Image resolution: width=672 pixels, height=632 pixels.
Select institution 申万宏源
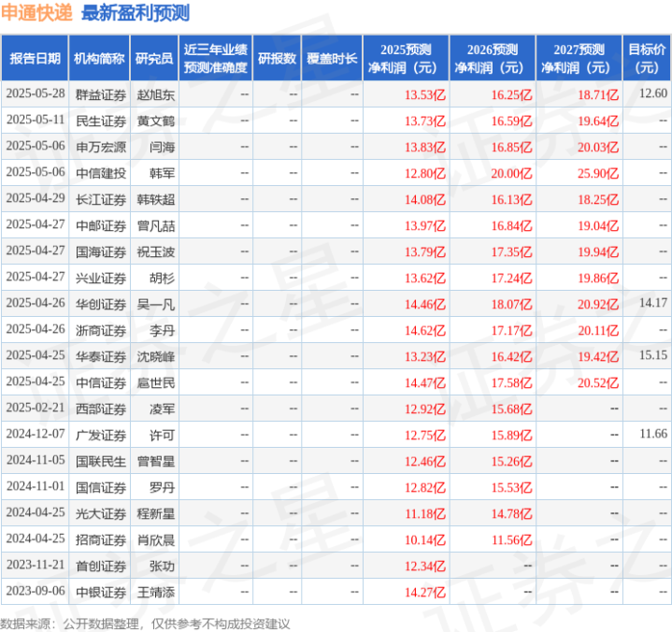[x=101, y=147]
